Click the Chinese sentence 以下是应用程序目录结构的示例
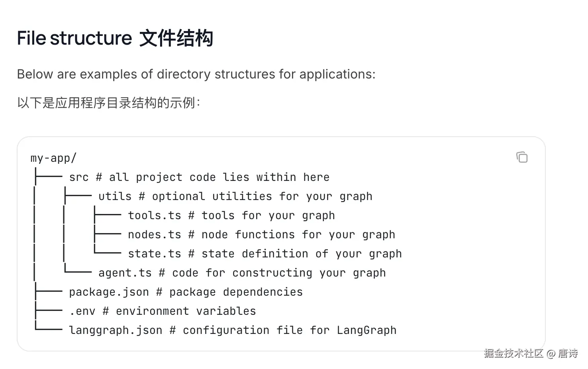The image size is (588, 369). (x=108, y=103)
